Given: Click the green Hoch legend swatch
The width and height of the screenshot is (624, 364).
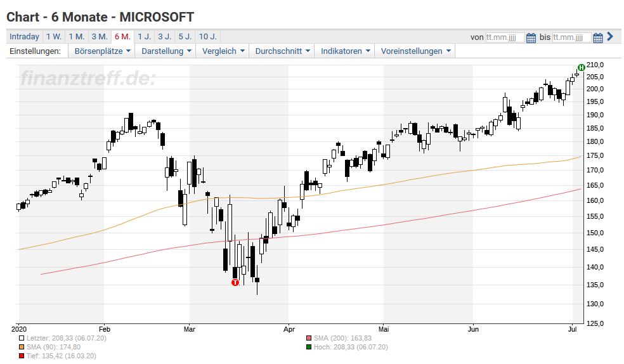Looking at the screenshot, I should 309,347.
